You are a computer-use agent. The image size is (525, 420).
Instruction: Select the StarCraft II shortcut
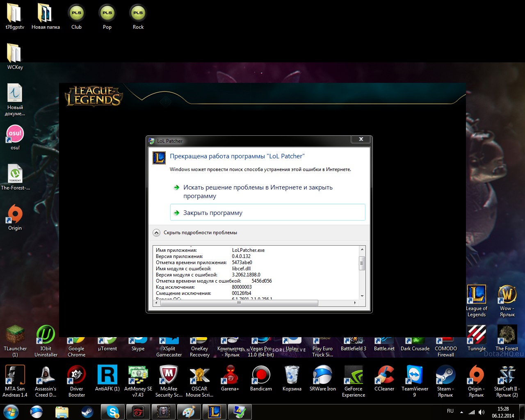coord(507,381)
